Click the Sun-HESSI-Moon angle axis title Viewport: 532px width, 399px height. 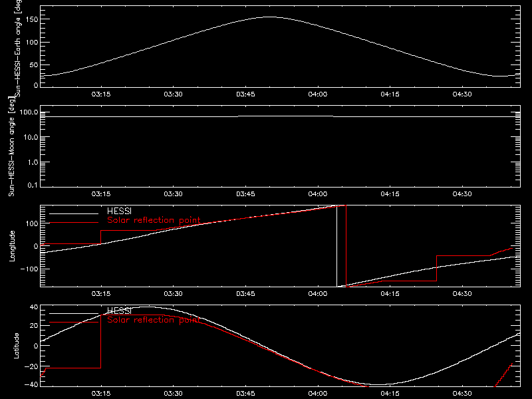tap(11, 146)
